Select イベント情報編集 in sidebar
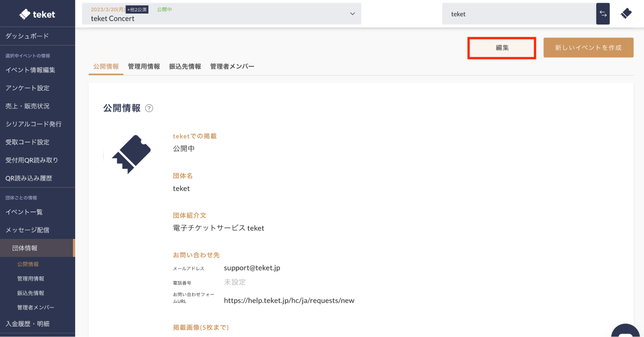The height and width of the screenshot is (337, 644). [x=30, y=70]
